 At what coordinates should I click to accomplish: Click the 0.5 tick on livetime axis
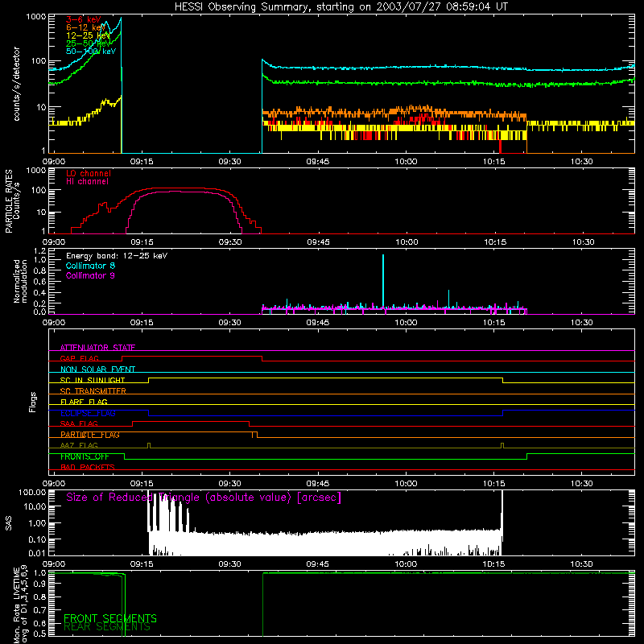39,634
